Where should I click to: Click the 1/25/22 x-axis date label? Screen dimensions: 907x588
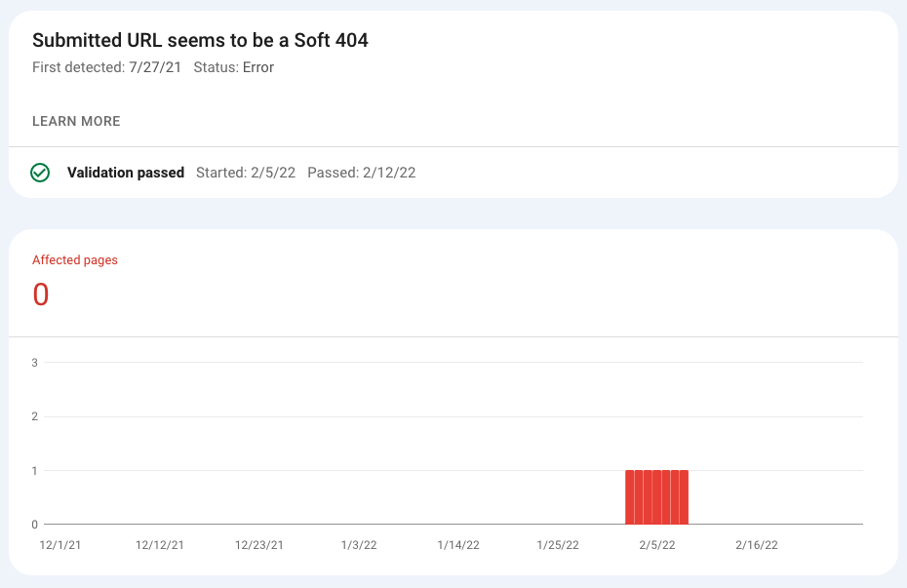click(x=558, y=545)
